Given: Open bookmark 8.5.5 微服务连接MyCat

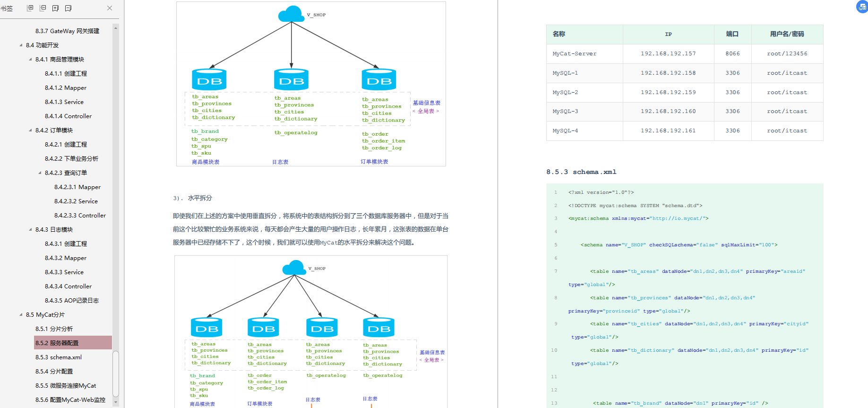Looking at the screenshot, I should [x=66, y=385].
